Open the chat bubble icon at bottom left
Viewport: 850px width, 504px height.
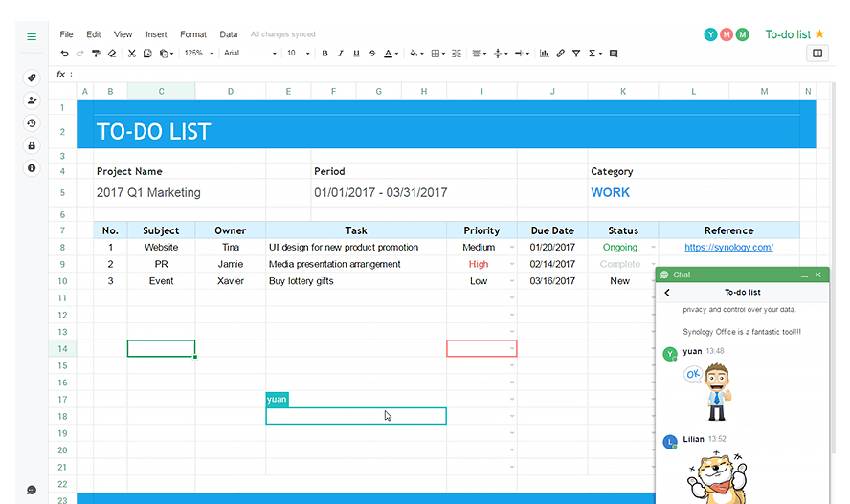pos(32,490)
